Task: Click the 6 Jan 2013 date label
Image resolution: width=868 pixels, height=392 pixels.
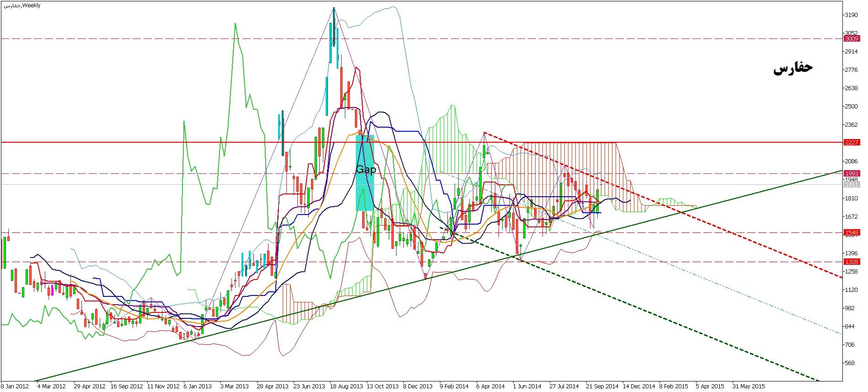Action: point(197,386)
